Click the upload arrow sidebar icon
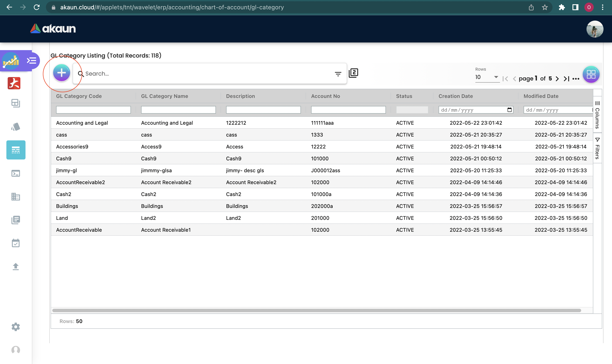The width and height of the screenshot is (612, 364). 16,266
